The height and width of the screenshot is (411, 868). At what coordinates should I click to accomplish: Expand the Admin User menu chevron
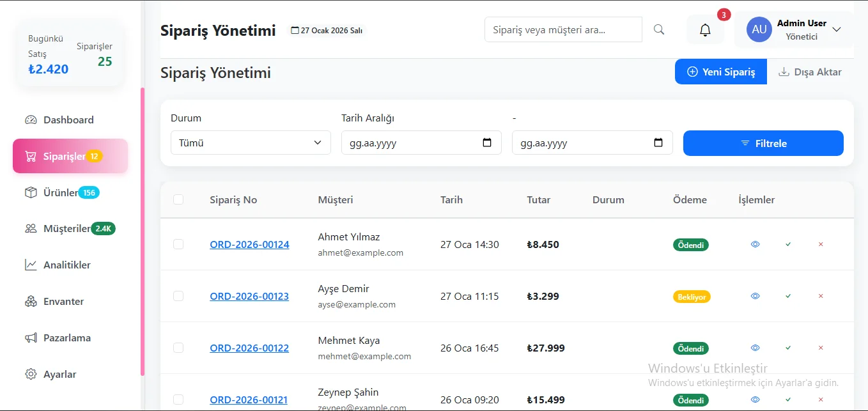836,29
